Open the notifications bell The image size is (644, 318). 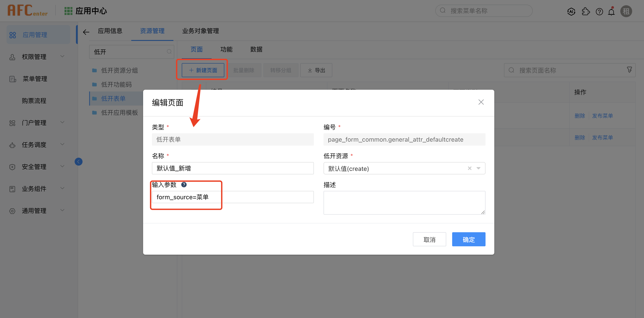pos(611,11)
